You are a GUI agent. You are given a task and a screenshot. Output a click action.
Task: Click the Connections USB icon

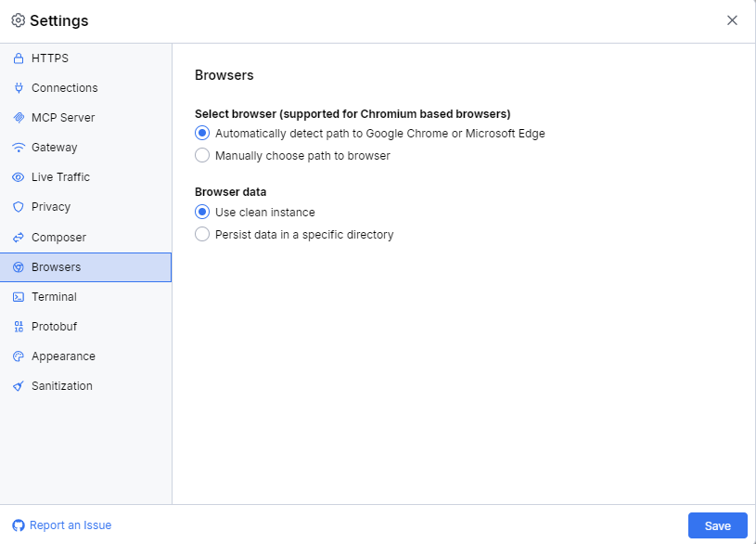click(x=19, y=87)
